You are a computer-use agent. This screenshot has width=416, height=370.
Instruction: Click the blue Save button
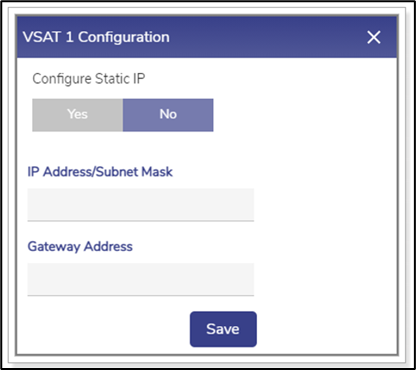pos(223,329)
